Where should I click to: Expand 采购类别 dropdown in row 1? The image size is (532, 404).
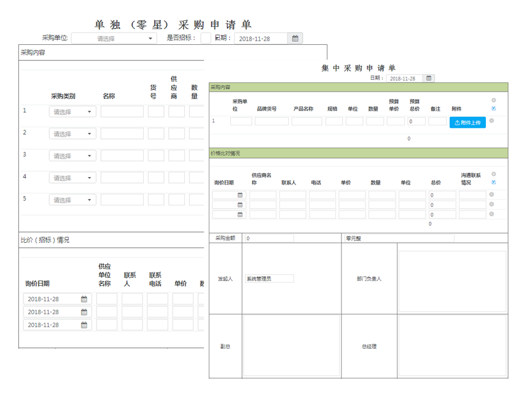click(x=72, y=112)
